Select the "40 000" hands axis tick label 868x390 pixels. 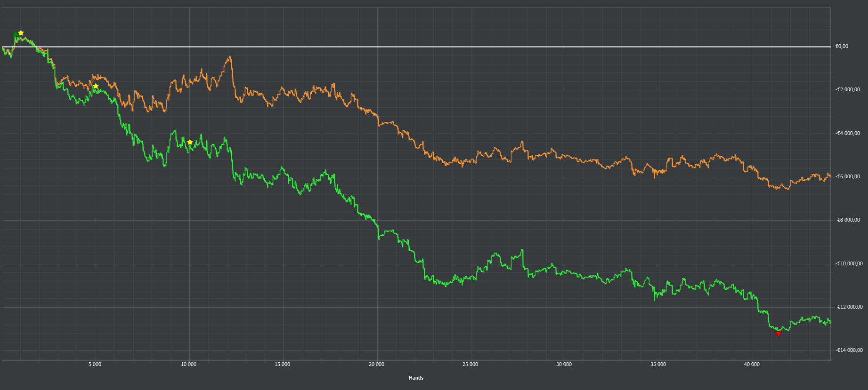[x=752, y=364]
